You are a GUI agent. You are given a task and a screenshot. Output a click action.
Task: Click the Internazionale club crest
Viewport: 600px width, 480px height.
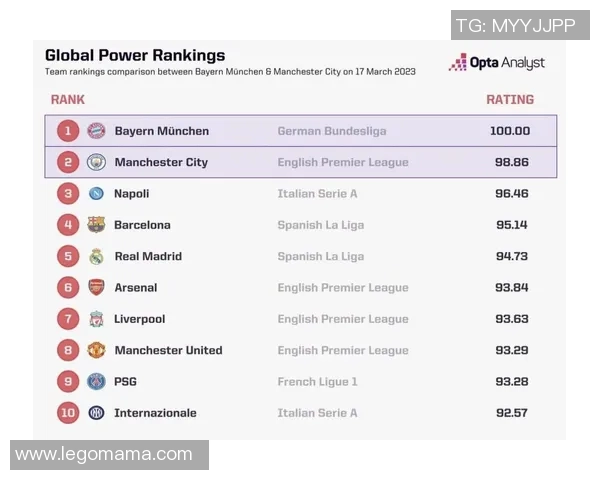click(96, 413)
